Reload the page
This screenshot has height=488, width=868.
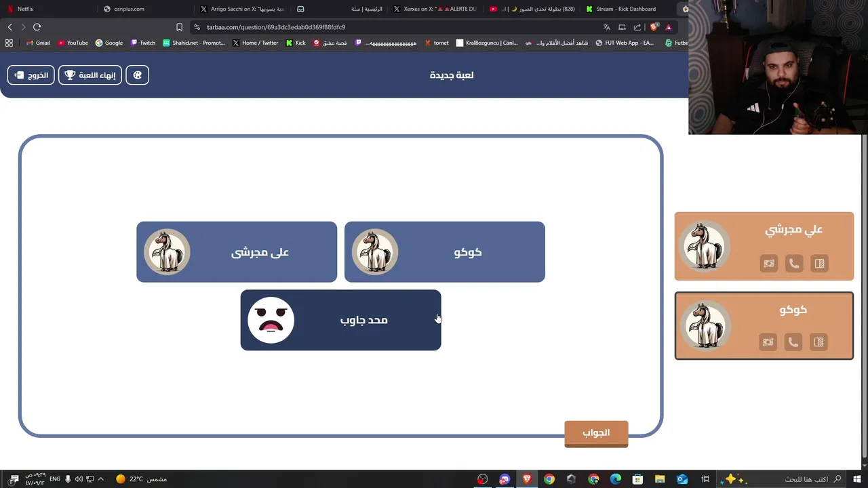pos(37,27)
